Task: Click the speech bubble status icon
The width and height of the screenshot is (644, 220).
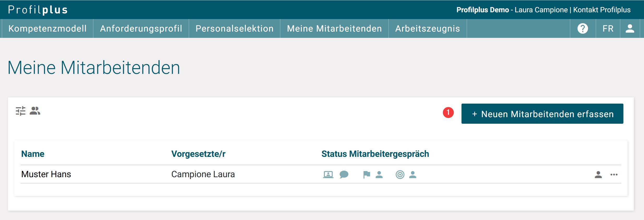Action: 344,174
